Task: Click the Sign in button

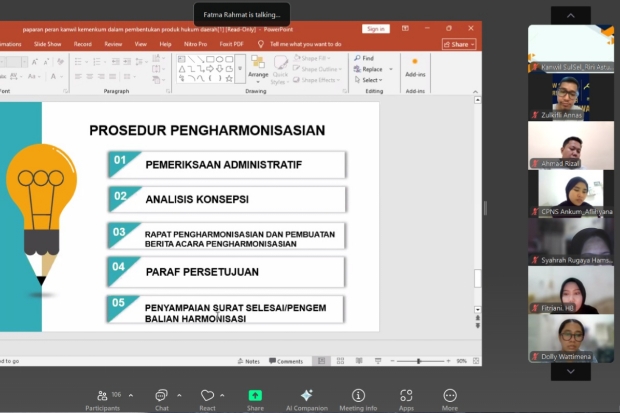Action: pyautogui.click(x=375, y=29)
